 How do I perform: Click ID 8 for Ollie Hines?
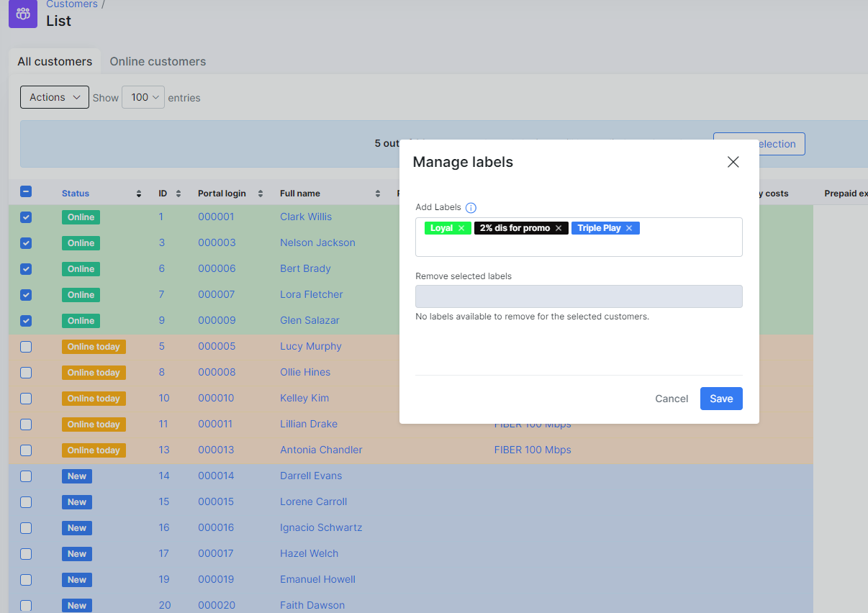[x=162, y=372]
